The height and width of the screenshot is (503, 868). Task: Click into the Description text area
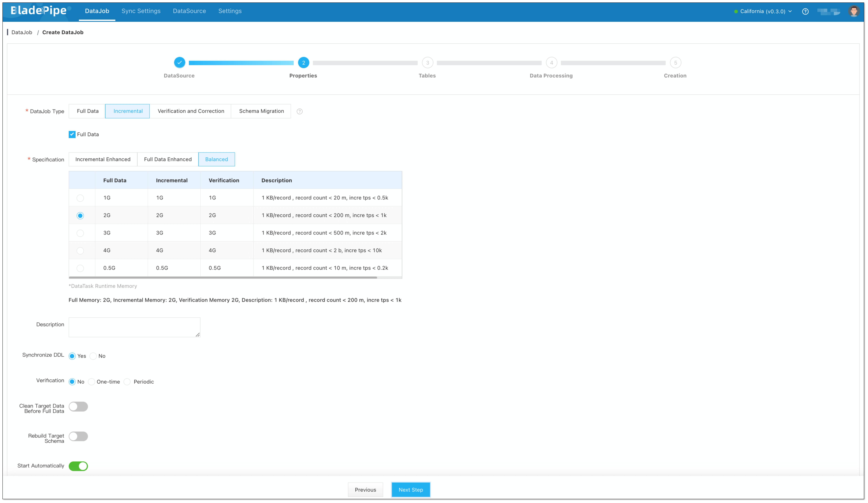coord(134,327)
